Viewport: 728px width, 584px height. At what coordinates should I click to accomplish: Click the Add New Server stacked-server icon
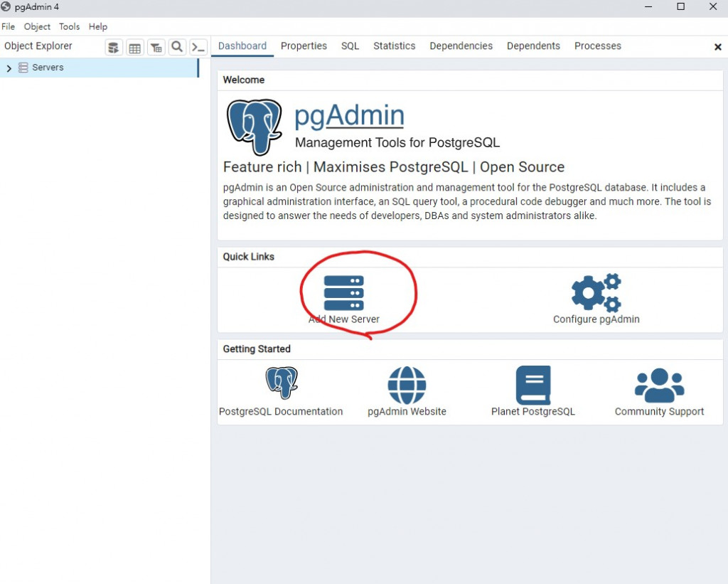pyautogui.click(x=343, y=292)
